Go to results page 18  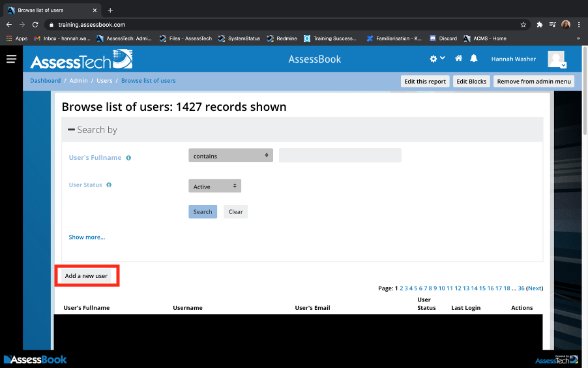(507, 288)
